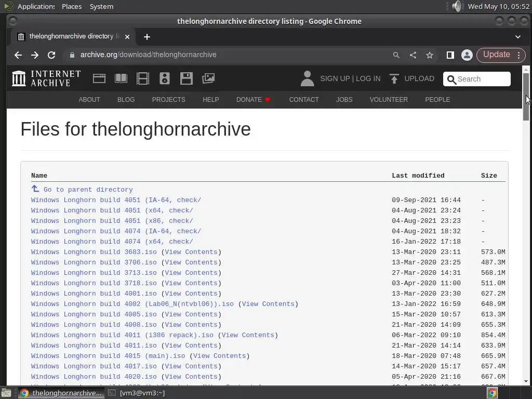View Contents of build 3706.iso
The height and width of the screenshot is (399, 532).
[x=191, y=262]
